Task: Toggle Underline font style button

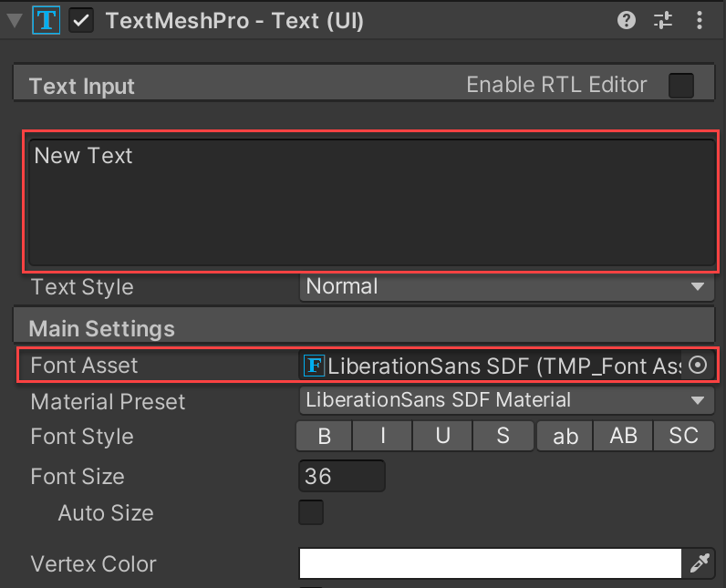Action: [x=442, y=437]
